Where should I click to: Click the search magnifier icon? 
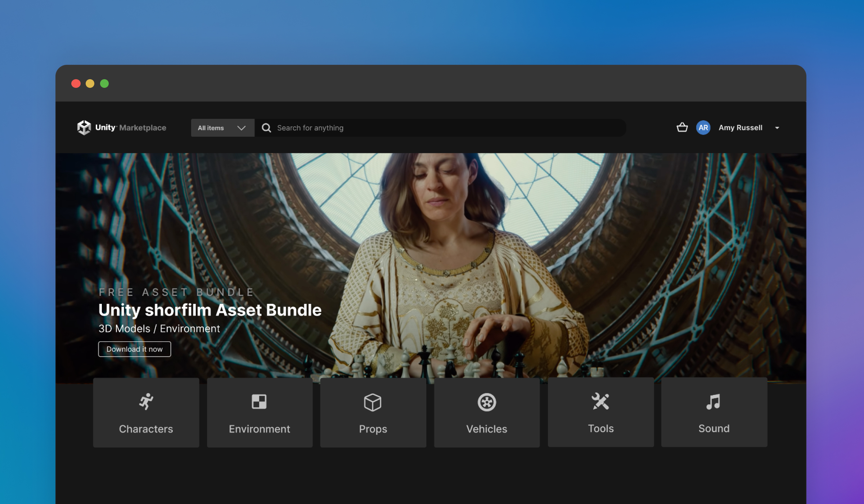(x=266, y=128)
